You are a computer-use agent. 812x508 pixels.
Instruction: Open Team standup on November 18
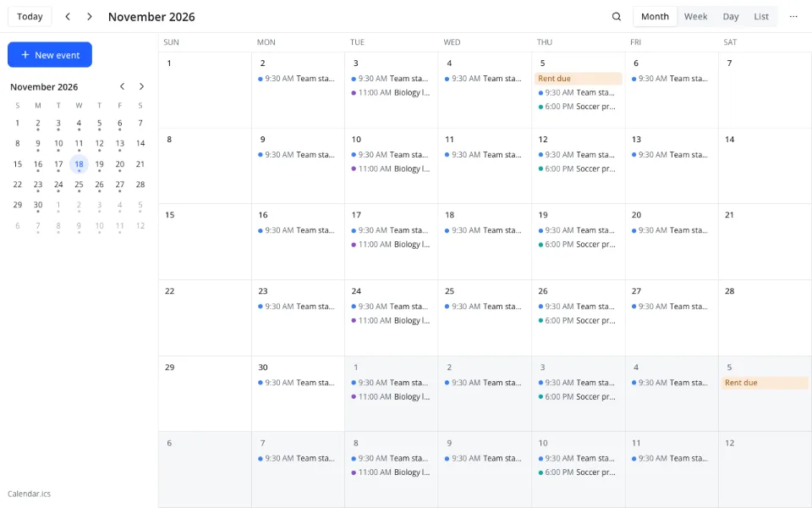click(484, 230)
